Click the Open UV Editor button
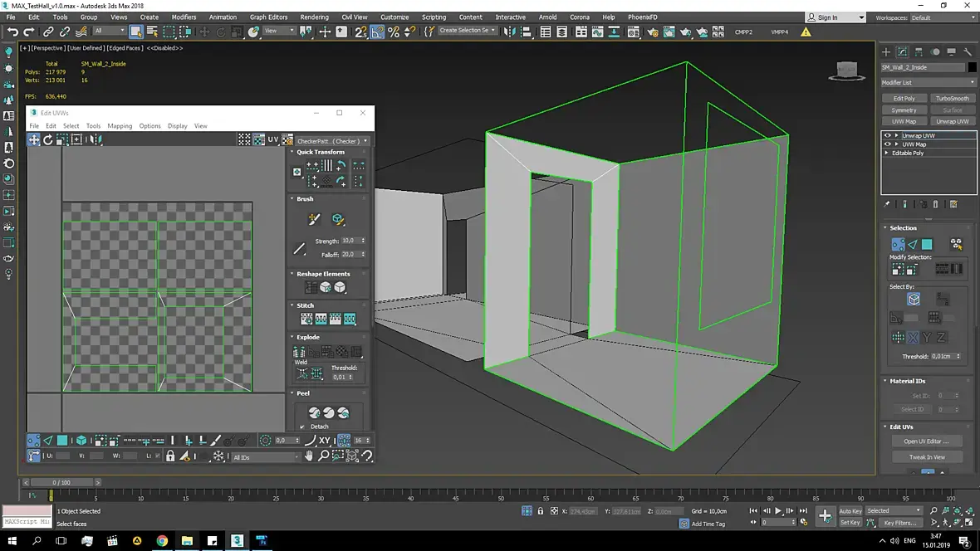The image size is (980, 551). click(927, 441)
